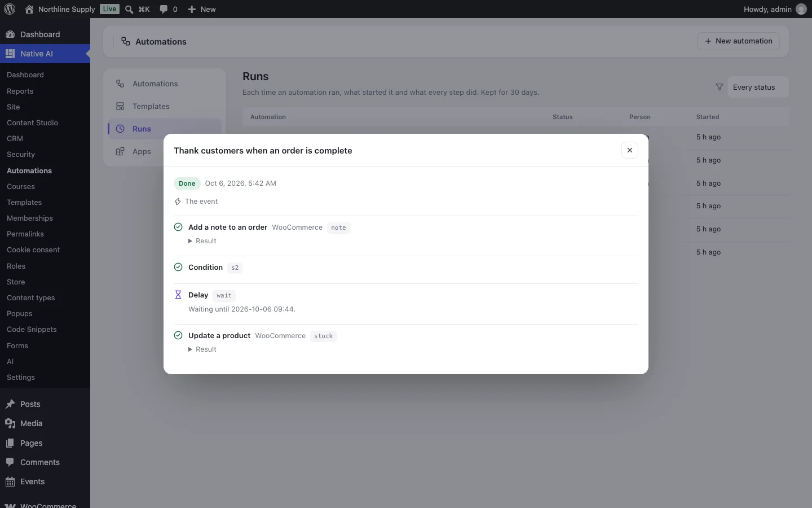
Task: Click the 'stock' step tag
Action: [x=324, y=336]
